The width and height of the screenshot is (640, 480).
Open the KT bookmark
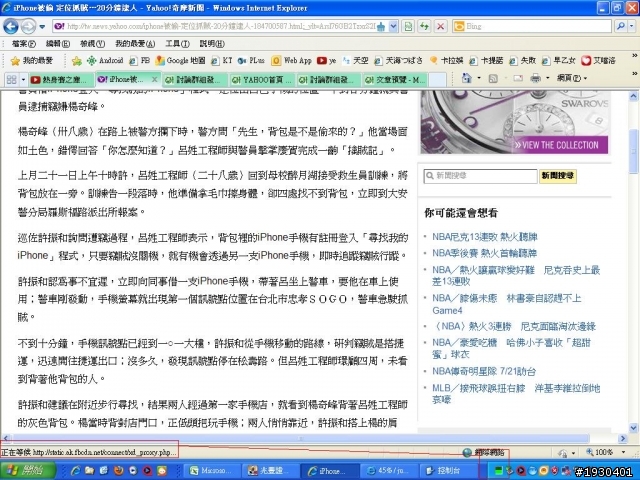click(222, 61)
